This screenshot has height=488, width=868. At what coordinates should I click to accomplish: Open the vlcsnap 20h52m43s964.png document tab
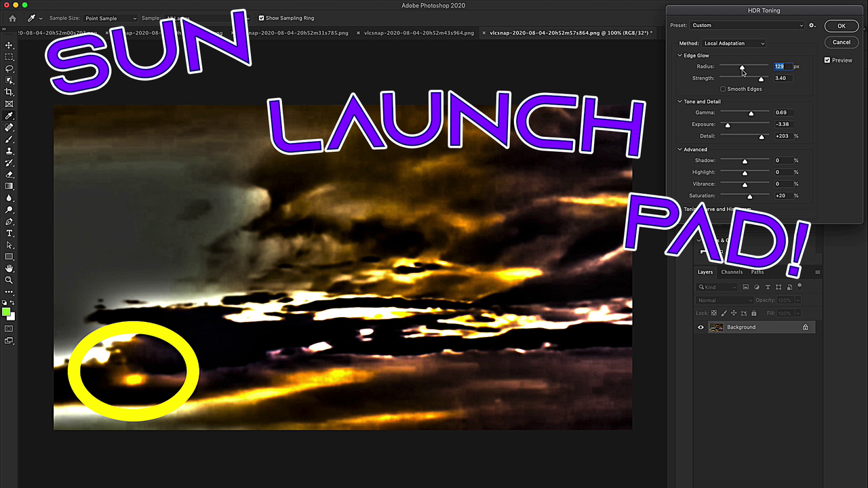(x=418, y=33)
